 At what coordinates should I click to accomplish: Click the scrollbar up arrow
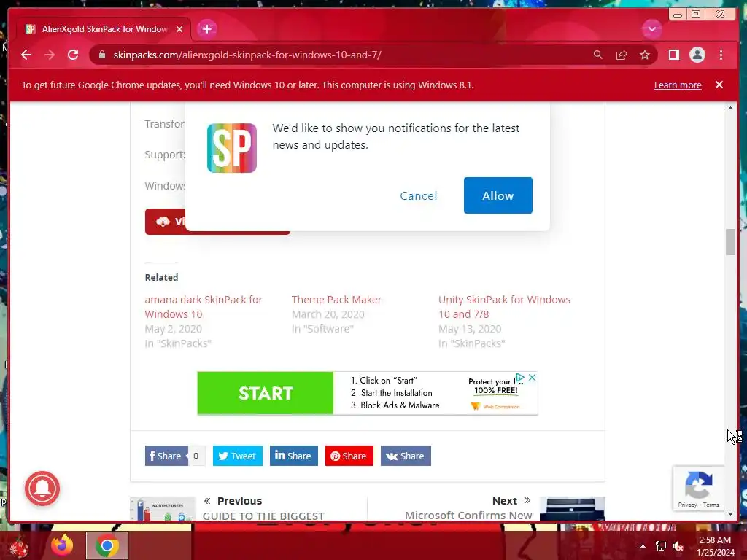tap(730, 109)
